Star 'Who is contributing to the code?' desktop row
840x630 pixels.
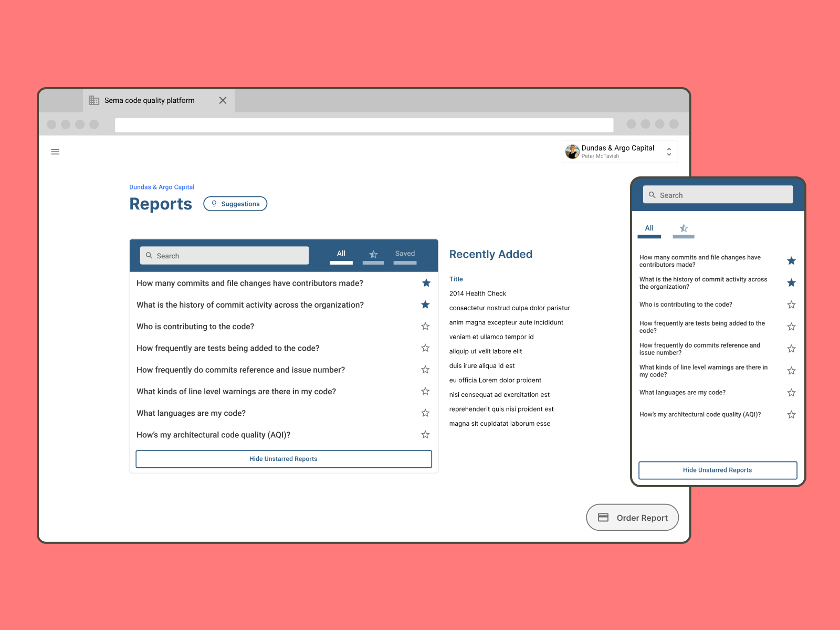425,327
